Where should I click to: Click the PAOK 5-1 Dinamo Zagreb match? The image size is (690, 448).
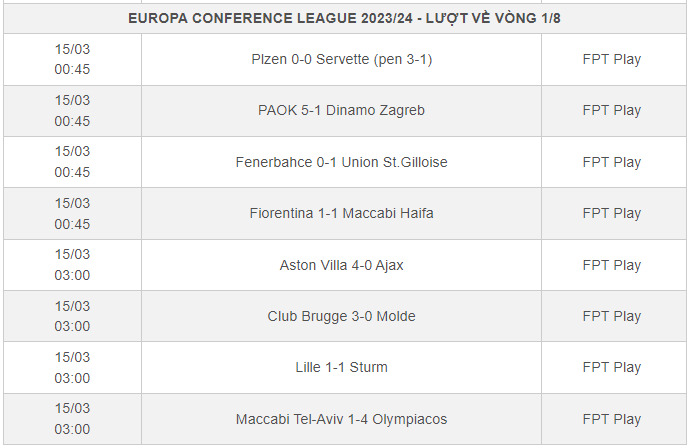coord(341,110)
